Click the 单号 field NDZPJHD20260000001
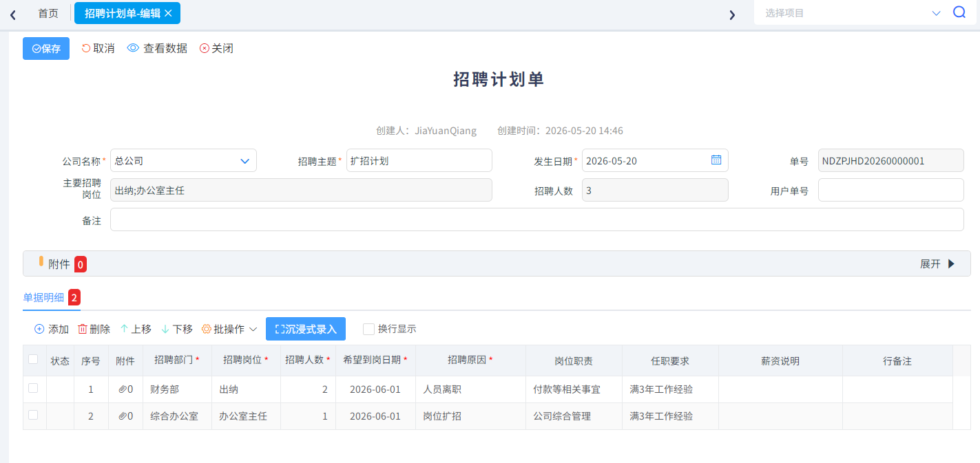 891,160
